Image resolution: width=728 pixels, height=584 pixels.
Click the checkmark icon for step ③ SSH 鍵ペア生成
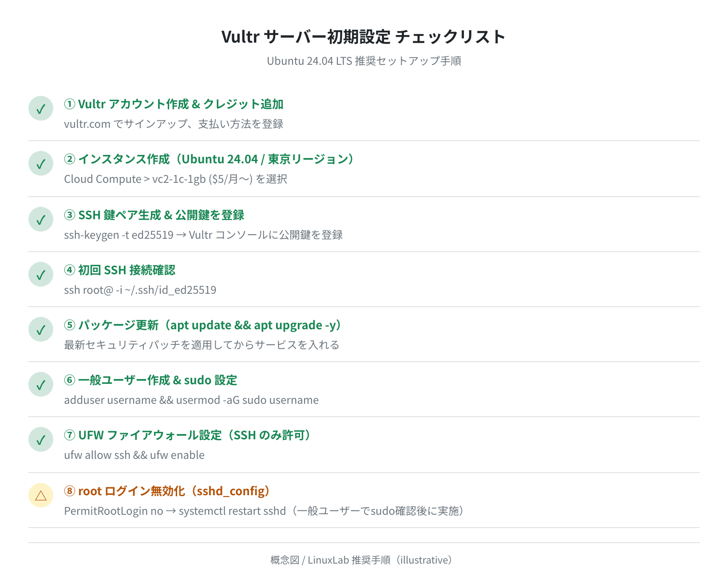(x=41, y=219)
